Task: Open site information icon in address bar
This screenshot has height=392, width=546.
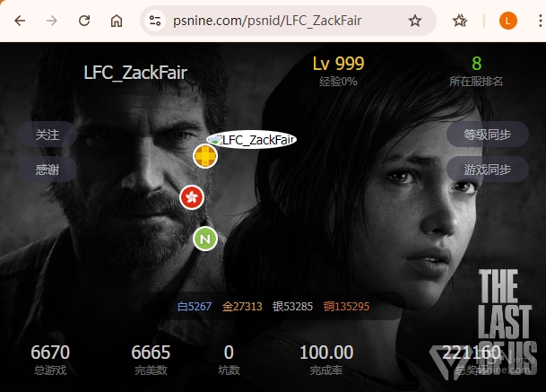Action: click(x=155, y=21)
